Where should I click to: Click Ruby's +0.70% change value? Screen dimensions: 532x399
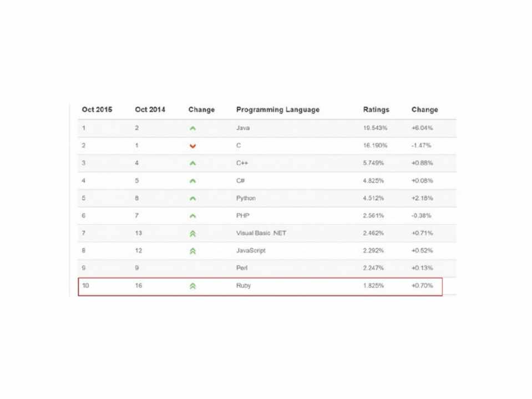point(422,286)
